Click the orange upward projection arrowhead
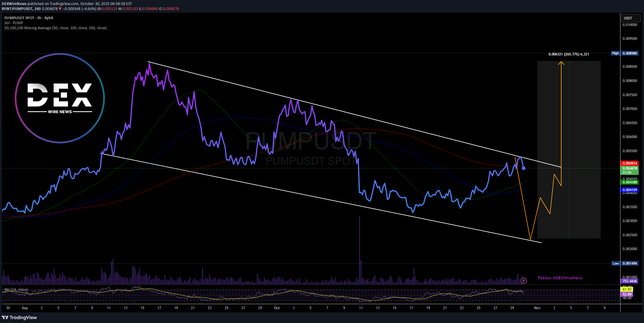 click(x=561, y=63)
